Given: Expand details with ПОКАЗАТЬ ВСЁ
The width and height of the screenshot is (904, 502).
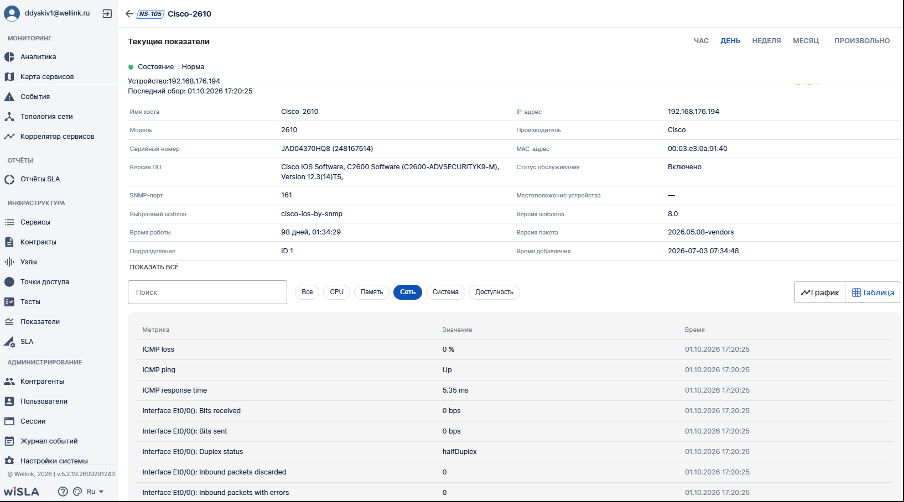Looking at the screenshot, I should click(154, 267).
